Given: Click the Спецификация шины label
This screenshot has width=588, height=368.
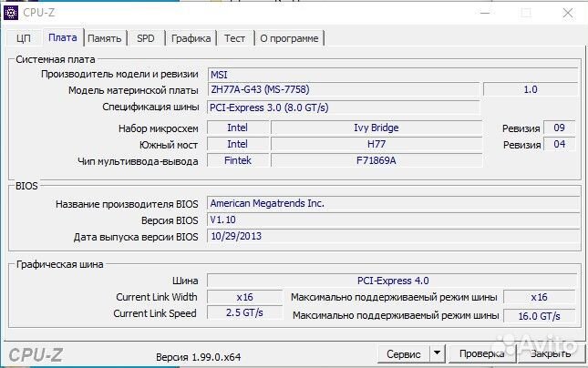Looking at the screenshot, I should click(x=150, y=107).
